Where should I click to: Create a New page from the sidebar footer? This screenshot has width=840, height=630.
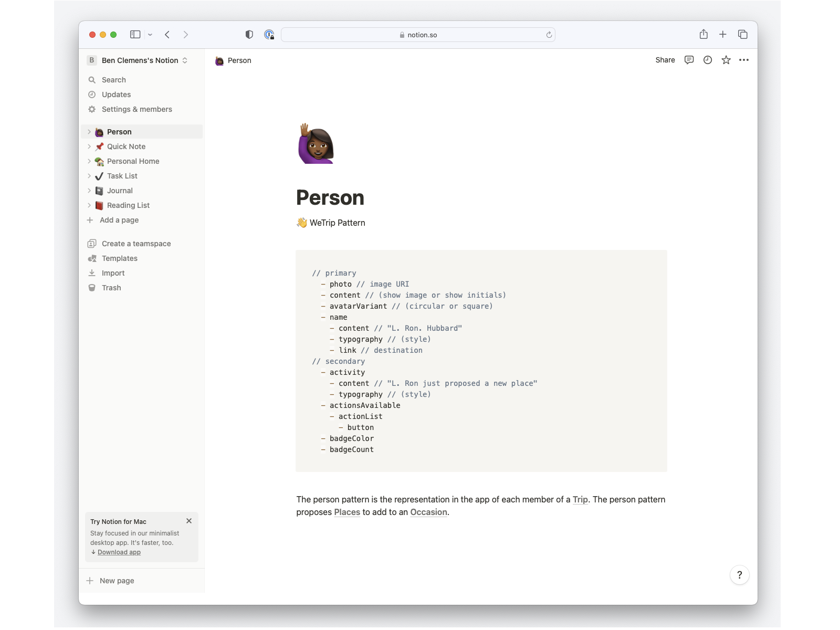[116, 581]
